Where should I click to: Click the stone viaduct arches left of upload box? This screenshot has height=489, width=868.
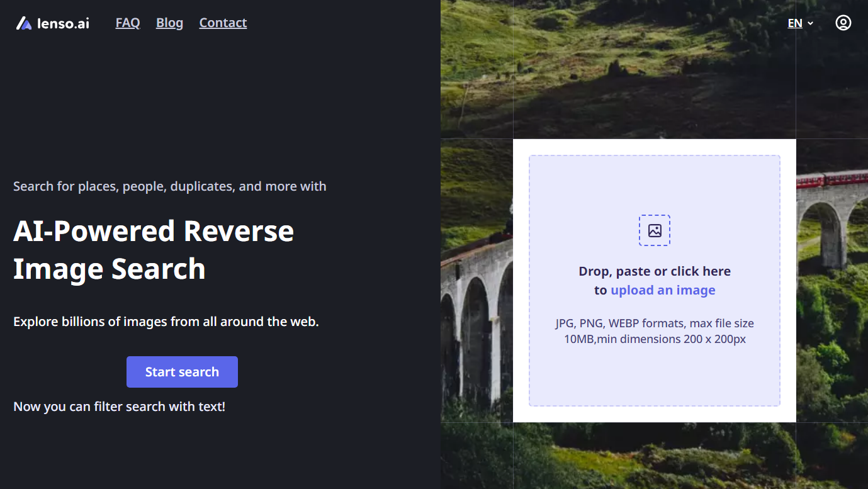tap(475, 315)
